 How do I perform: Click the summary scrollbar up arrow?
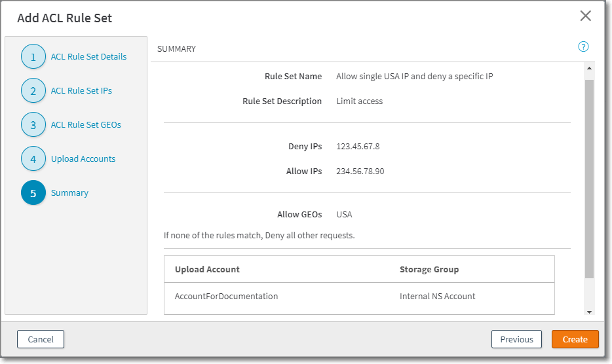pos(588,68)
